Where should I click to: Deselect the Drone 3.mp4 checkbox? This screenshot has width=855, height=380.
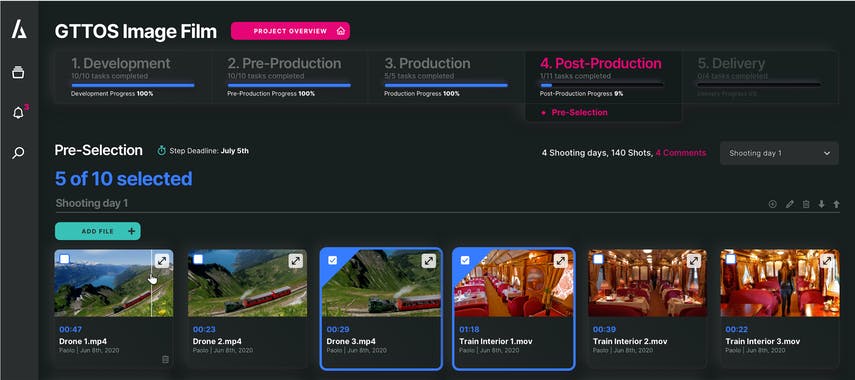(x=332, y=261)
